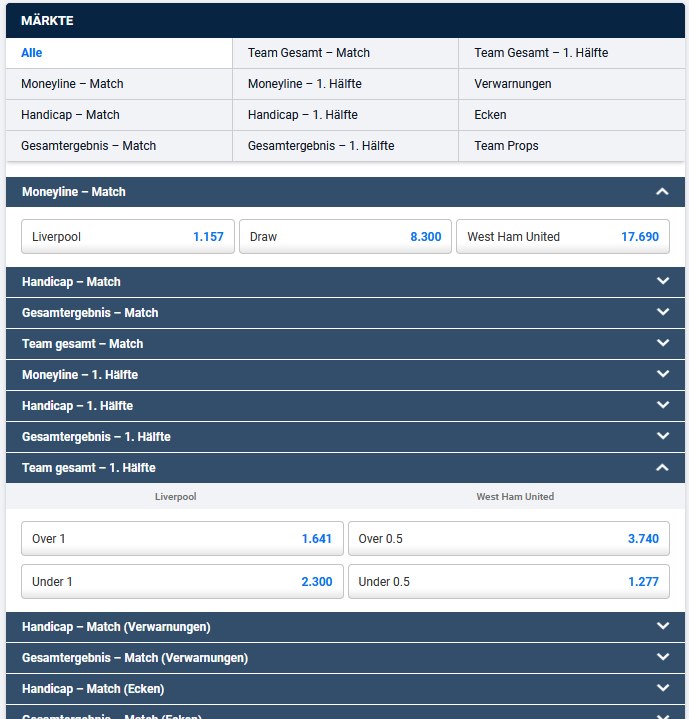Open the Ecken market filter
The width and height of the screenshot is (689, 719).
[x=490, y=115]
